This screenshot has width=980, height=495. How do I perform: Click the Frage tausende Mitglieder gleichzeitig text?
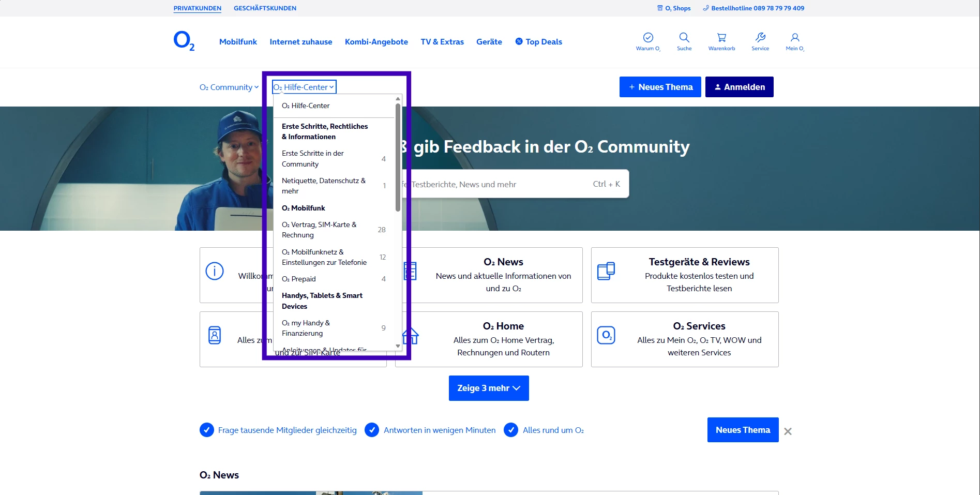(288, 430)
